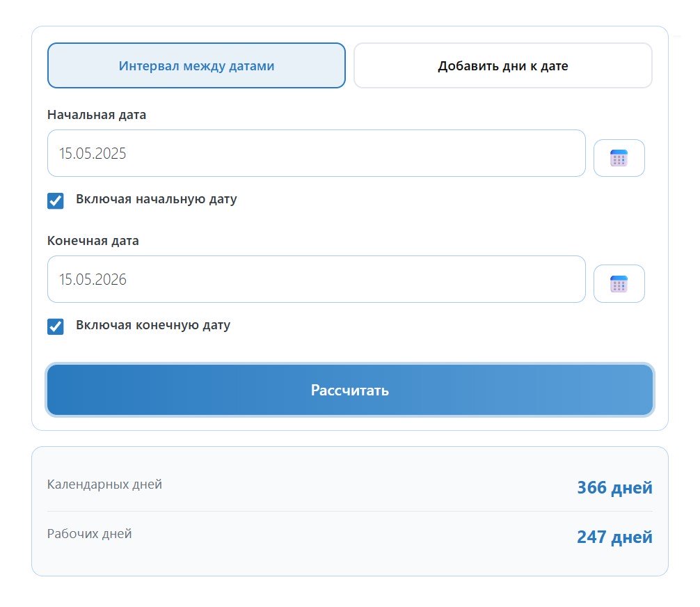Click the Начальная дата field label
The image size is (700, 607).
pyautogui.click(x=97, y=115)
